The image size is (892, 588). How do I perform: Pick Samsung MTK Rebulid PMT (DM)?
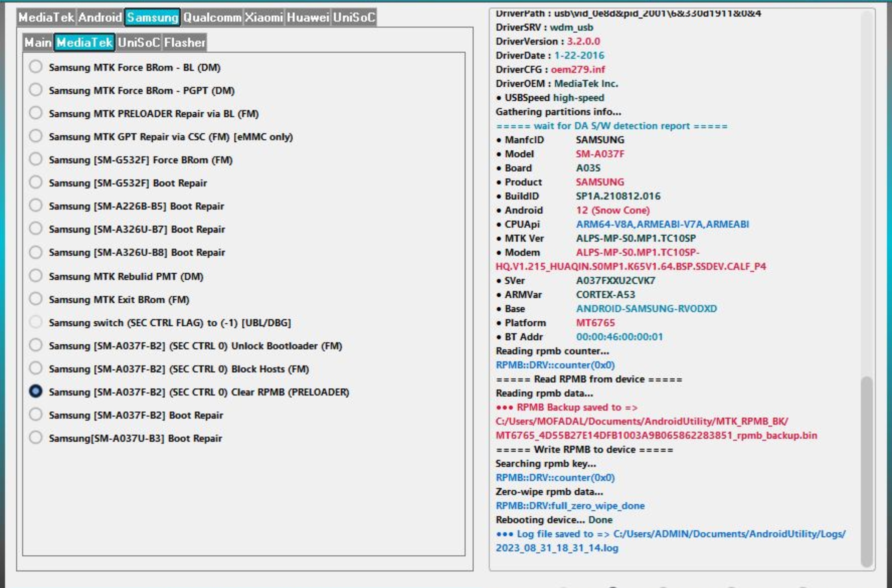[36, 276]
